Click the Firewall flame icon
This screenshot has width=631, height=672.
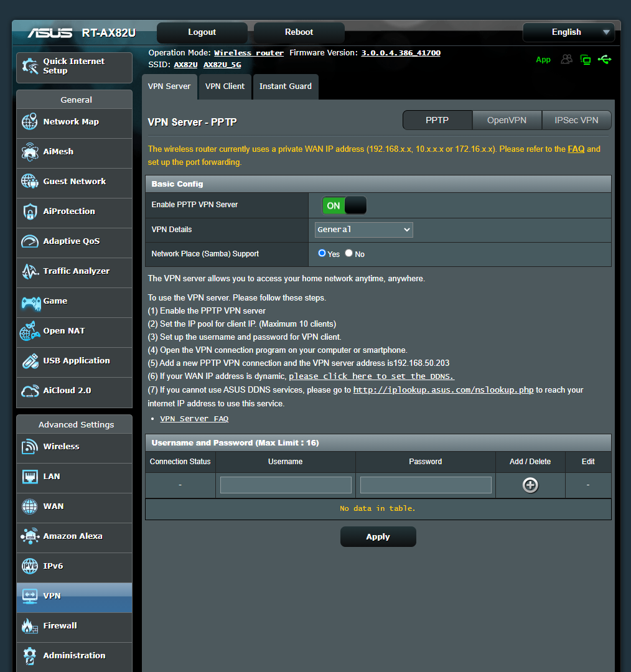point(30,626)
